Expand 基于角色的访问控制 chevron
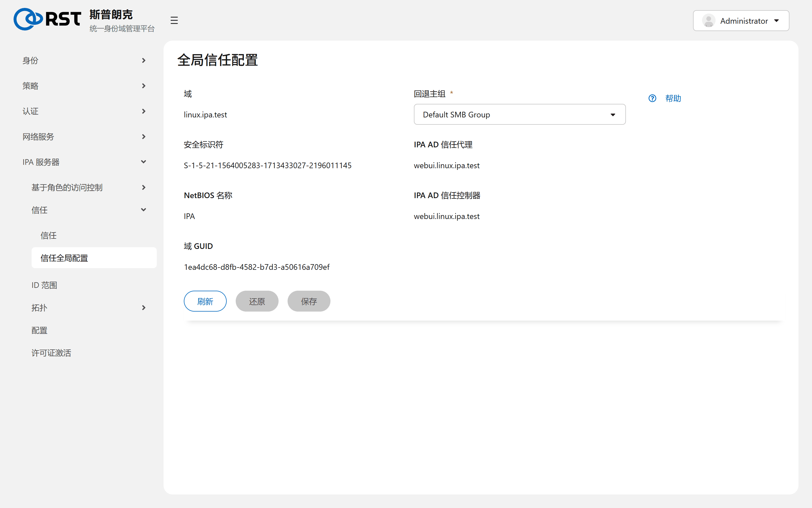Image resolution: width=812 pixels, height=508 pixels. click(144, 187)
